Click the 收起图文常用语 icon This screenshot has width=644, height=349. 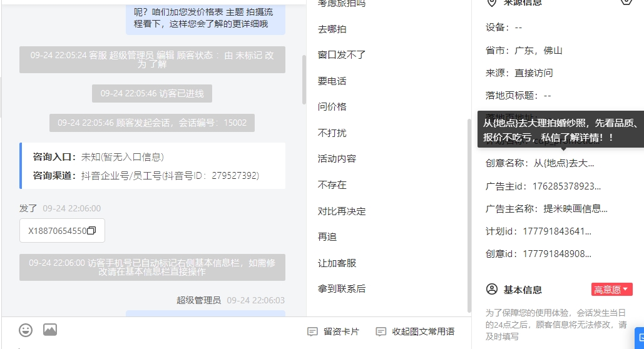click(x=381, y=331)
